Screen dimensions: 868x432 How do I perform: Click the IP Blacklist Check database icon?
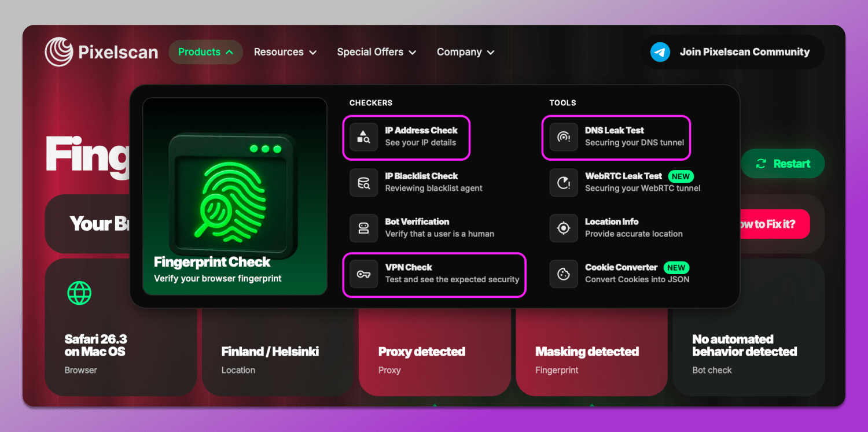pyautogui.click(x=363, y=183)
